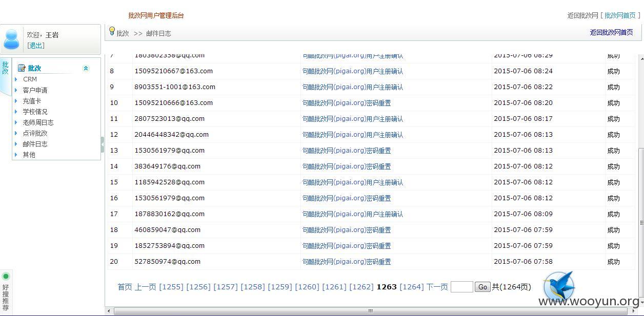
Task: Open mail subject for 1185942528@qq.com
Action: 353,182
